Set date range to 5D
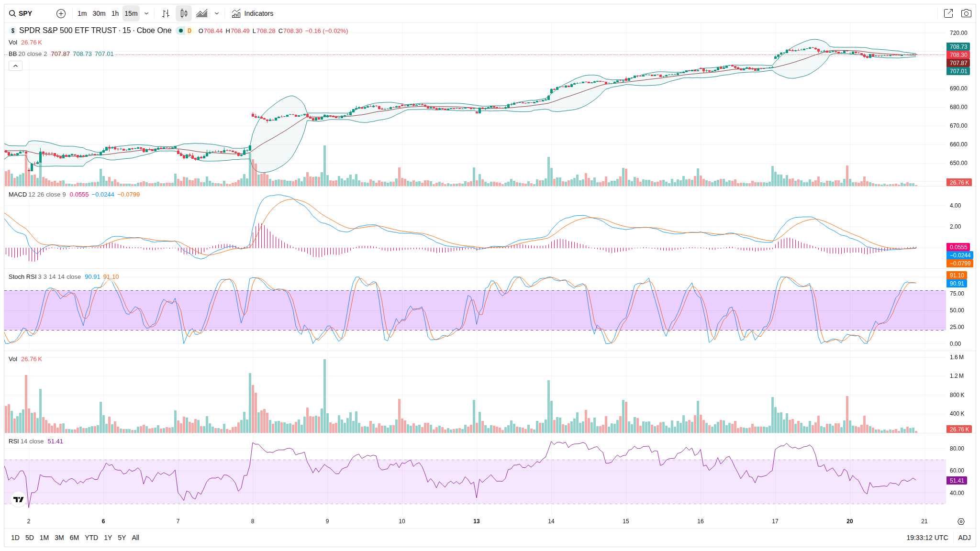Viewport: 980px width, 551px height. click(29, 538)
